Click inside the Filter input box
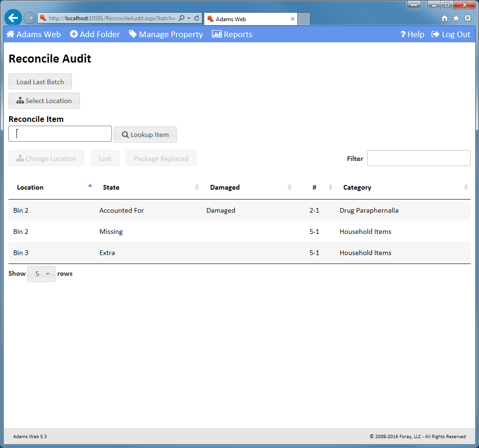Screen dimensions: 479x448 click(x=418, y=159)
